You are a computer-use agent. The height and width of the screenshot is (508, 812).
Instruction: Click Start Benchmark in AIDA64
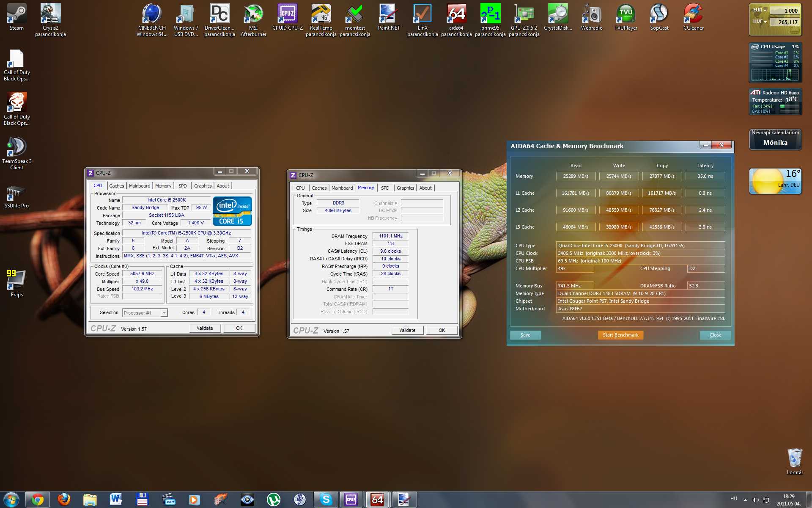click(x=620, y=335)
